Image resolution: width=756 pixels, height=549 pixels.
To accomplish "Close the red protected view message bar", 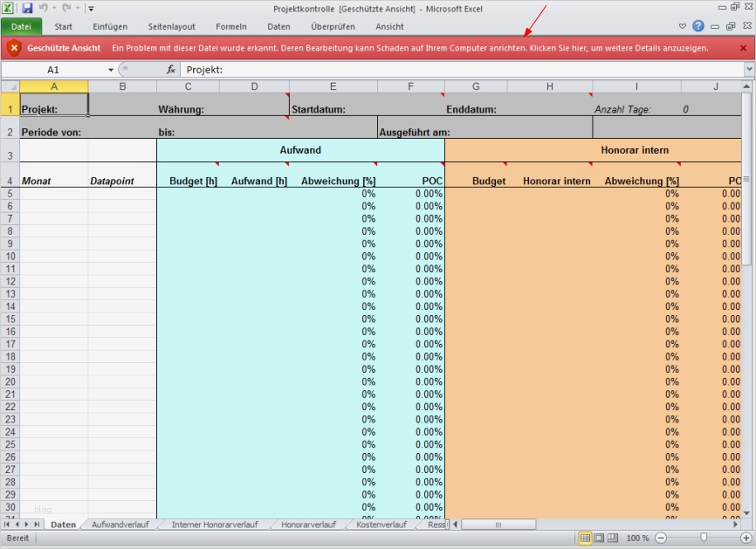I will pyautogui.click(x=743, y=48).
